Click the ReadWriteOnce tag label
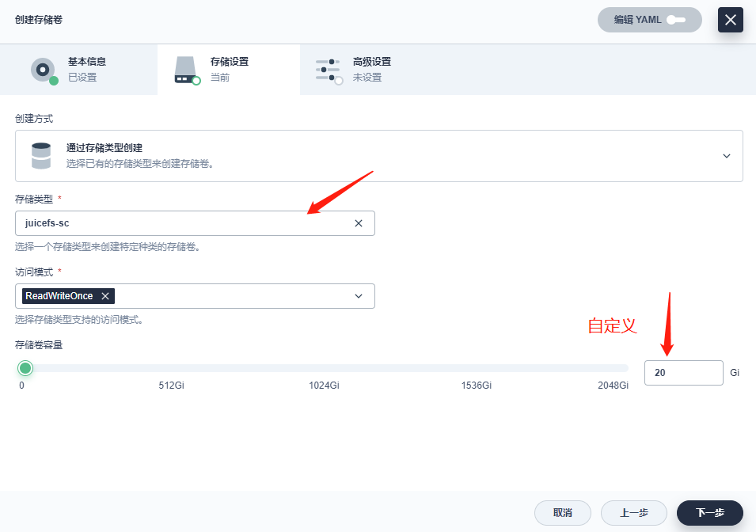 59,296
